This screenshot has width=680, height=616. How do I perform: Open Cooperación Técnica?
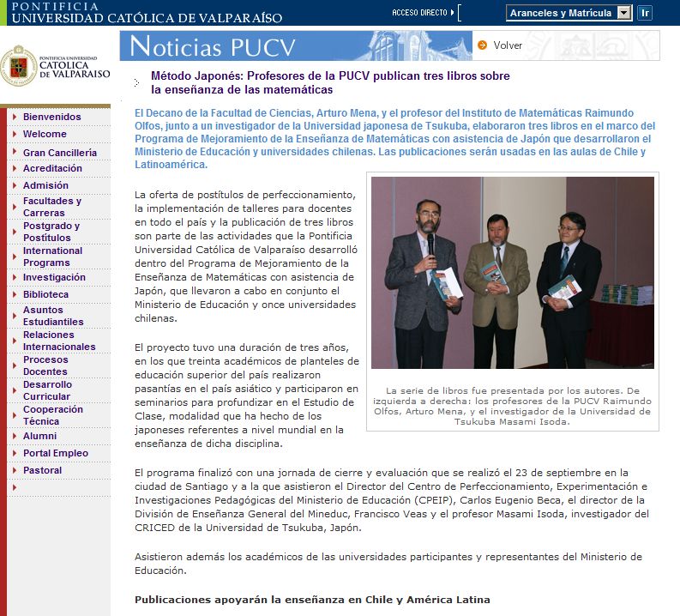(x=53, y=415)
